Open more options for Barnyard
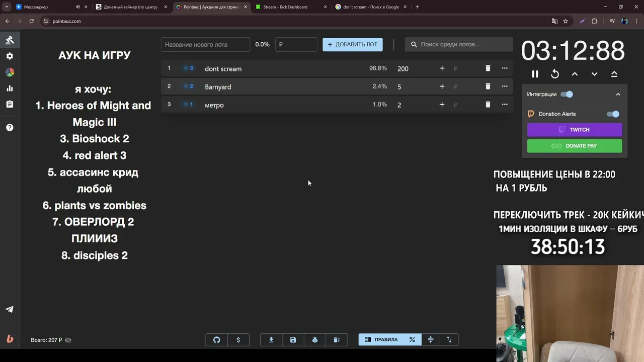Viewport: 644px width, 362px height. (505, 86)
